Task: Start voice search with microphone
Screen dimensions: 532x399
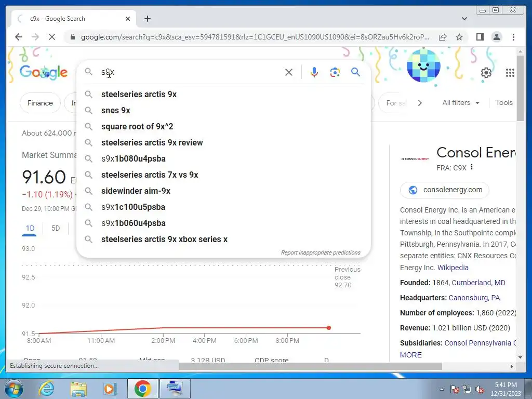Action: [314, 72]
